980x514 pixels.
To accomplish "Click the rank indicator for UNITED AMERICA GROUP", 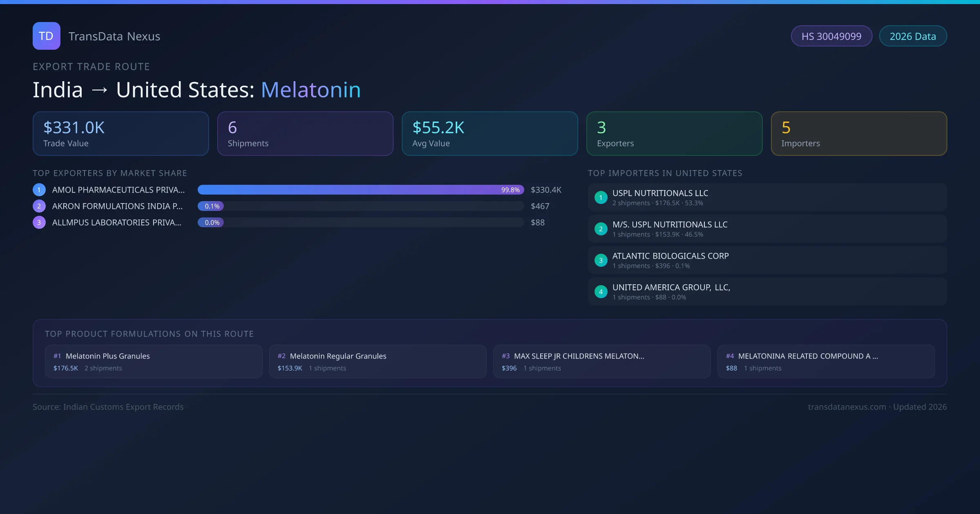I will (x=601, y=292).
